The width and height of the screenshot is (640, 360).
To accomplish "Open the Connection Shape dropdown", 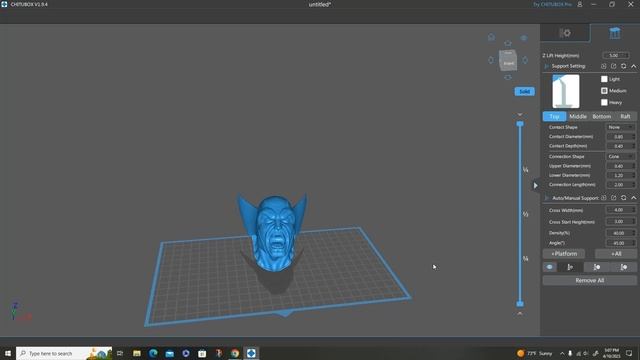I will pyautogui.click(x=620, y=157).
